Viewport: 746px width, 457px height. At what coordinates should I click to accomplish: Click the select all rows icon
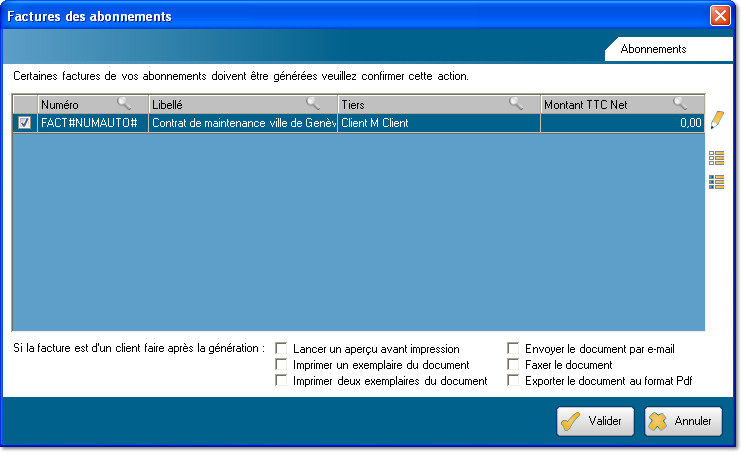[x=716, y=182]
